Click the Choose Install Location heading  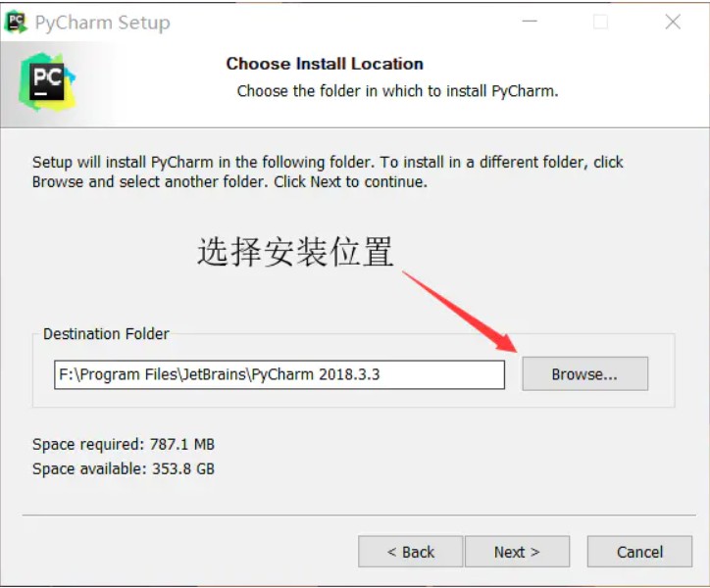coord(325,64)
